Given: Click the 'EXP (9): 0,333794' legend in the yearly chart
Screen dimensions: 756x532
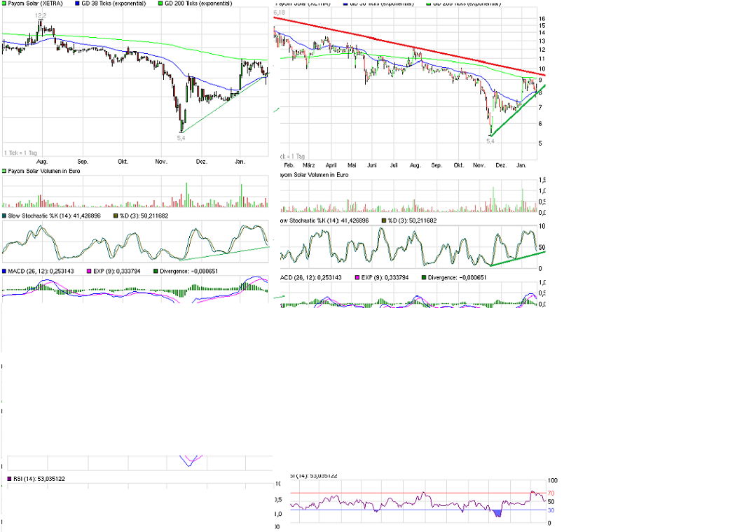Looking at the screenshot, I should pyautogui.click(x=381, y=278).
